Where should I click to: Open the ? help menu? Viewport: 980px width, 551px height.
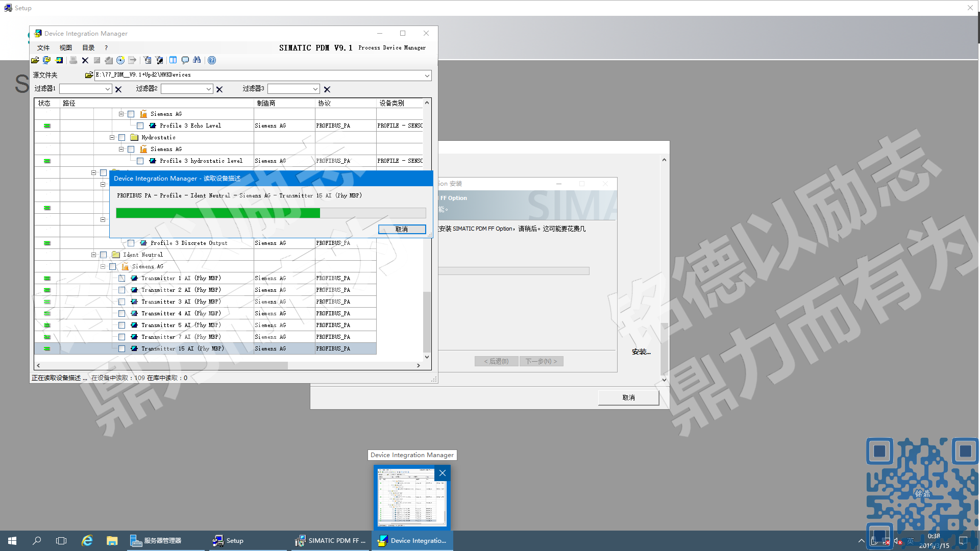coord(106,48)
